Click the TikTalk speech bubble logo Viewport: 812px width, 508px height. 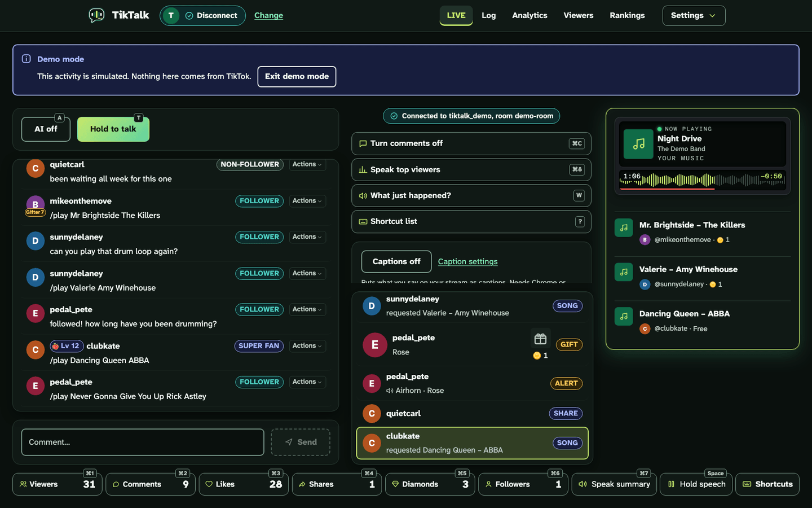pos(96,15)
